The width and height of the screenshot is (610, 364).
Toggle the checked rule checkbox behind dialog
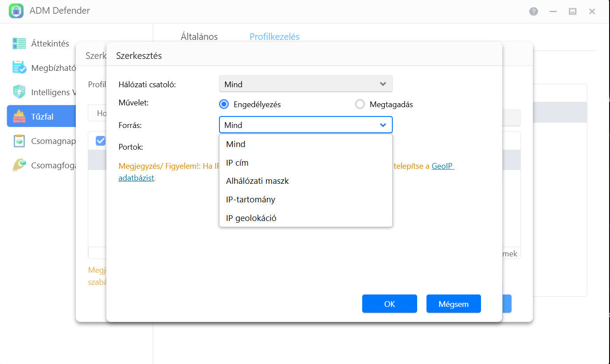pos(101,141)
